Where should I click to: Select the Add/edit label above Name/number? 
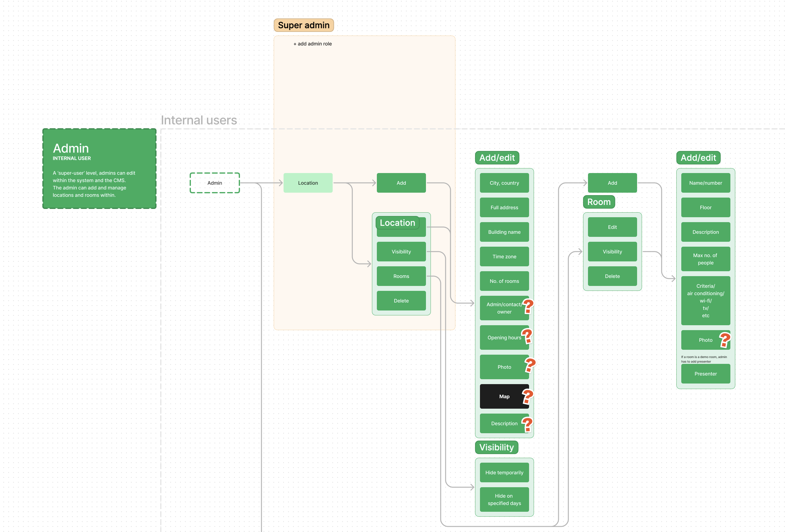(698, 158)
